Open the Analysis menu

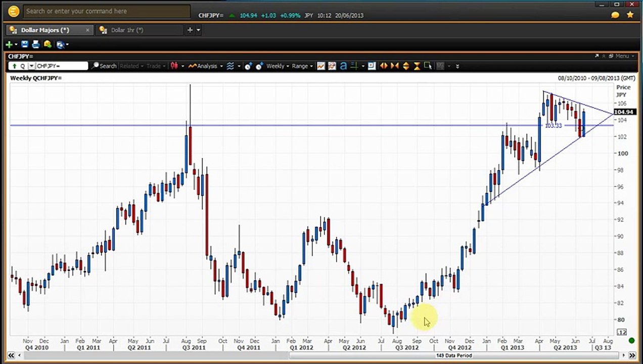pos(206,66)
